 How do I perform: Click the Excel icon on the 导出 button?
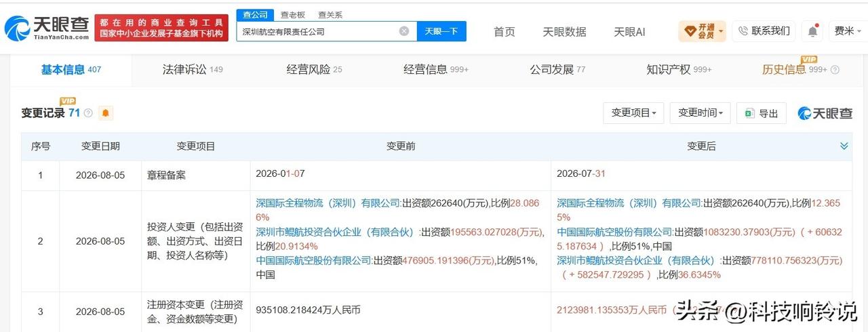(750, 113)
